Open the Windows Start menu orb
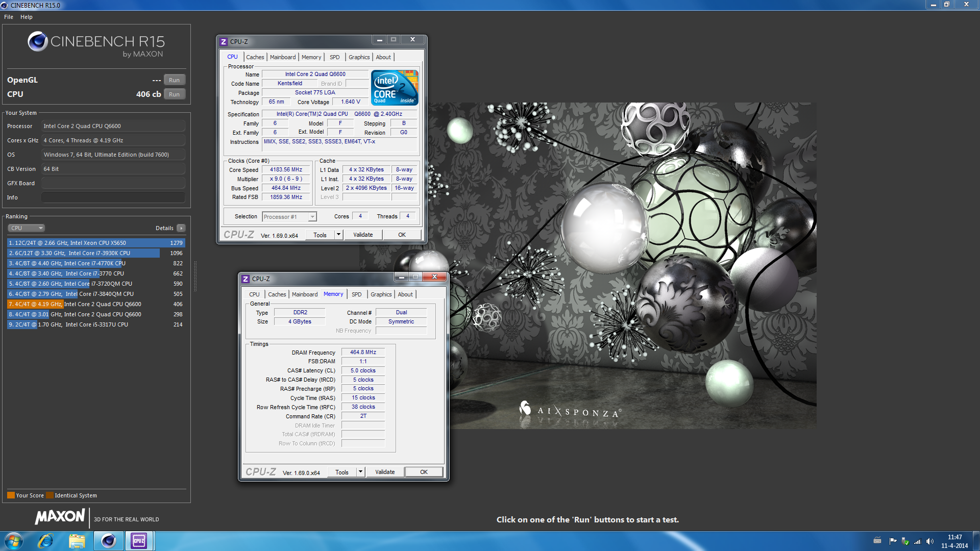This screenshot has height=551, width=980. (x=13, y=541)
